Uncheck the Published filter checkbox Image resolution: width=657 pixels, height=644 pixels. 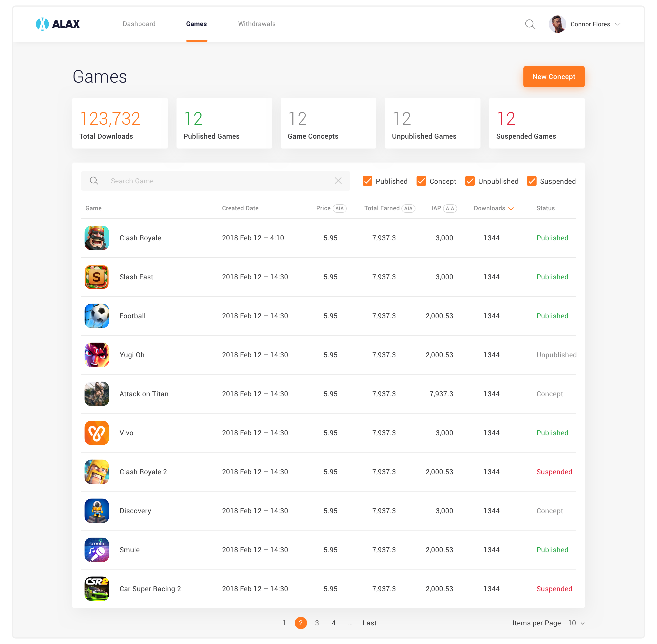(367, 181)
